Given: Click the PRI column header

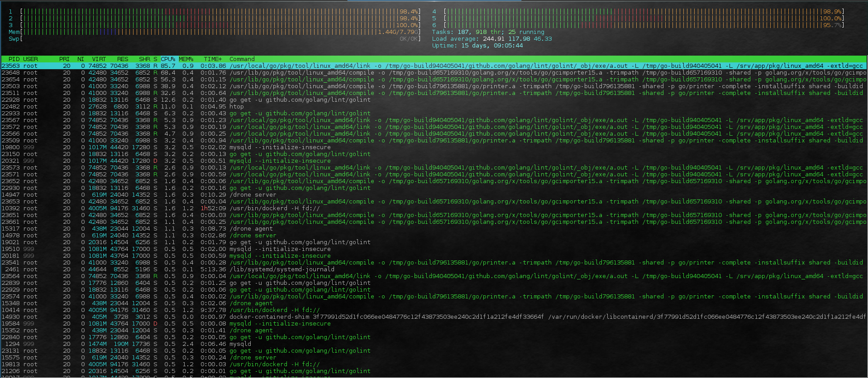Looking at the screenshot, I should pyautogui.click(x=64, y=59).
